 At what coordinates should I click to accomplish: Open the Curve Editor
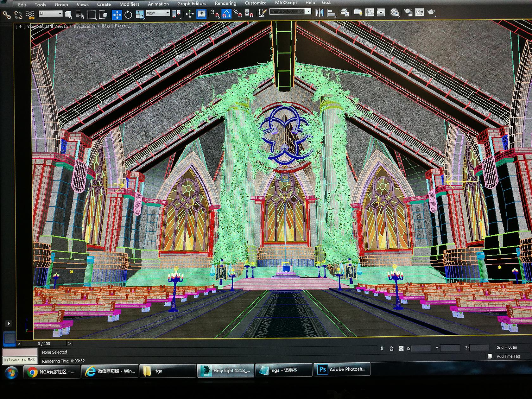(370, 13)
